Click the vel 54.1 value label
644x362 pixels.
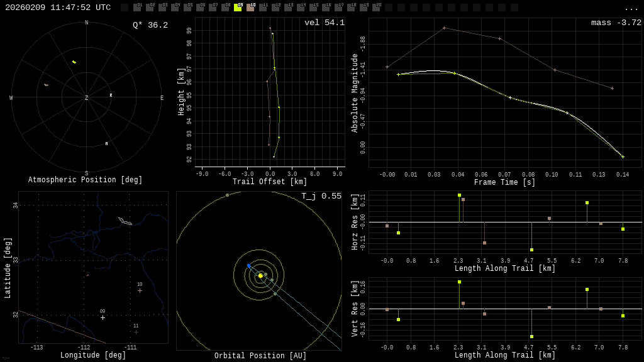pos(324,23)
